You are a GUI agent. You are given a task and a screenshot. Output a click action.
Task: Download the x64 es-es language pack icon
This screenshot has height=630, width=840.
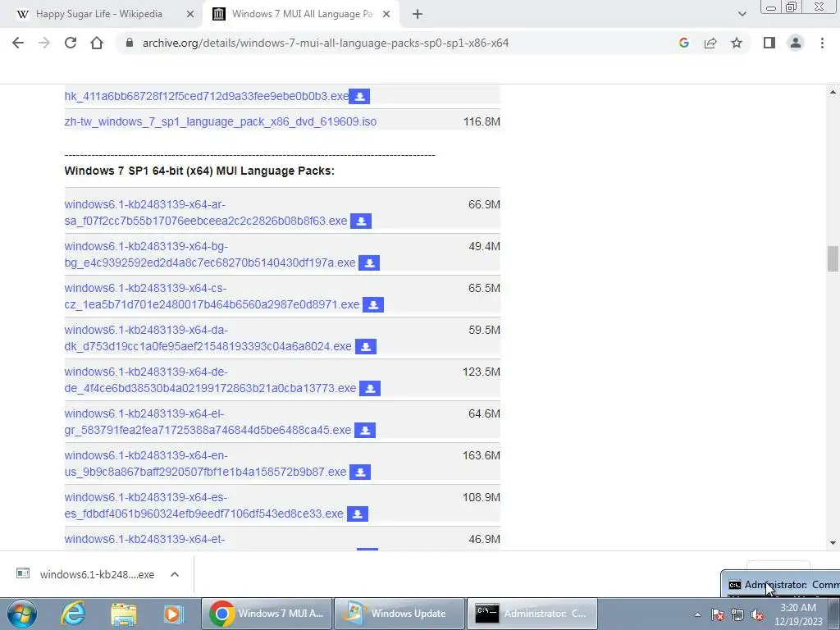pyautogui.click(x=358, y=514)
